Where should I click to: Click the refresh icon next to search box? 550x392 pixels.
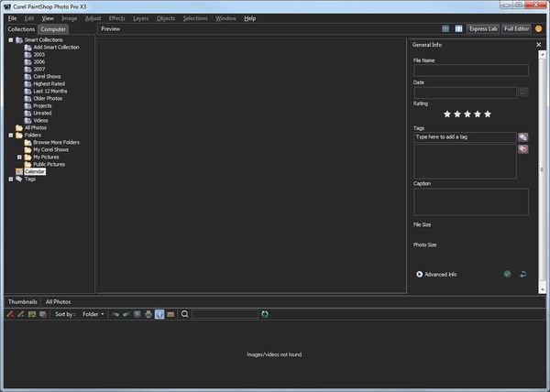tap(266, 314)
